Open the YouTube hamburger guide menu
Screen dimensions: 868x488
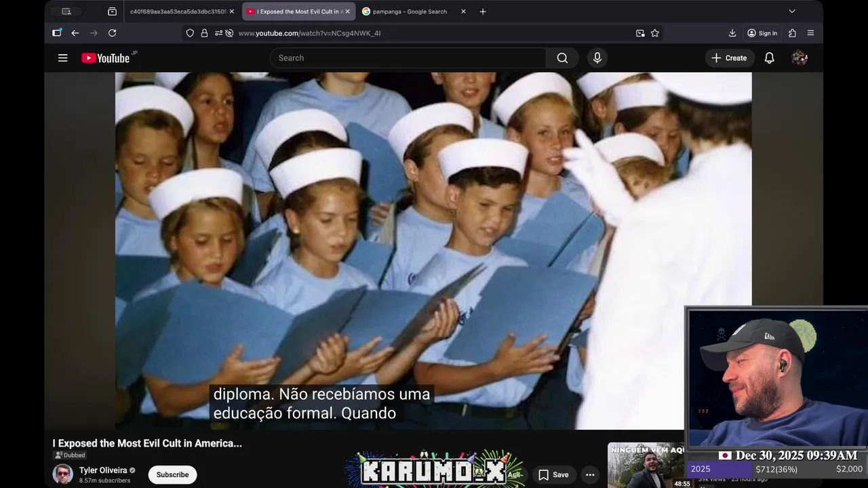(63, 58)
